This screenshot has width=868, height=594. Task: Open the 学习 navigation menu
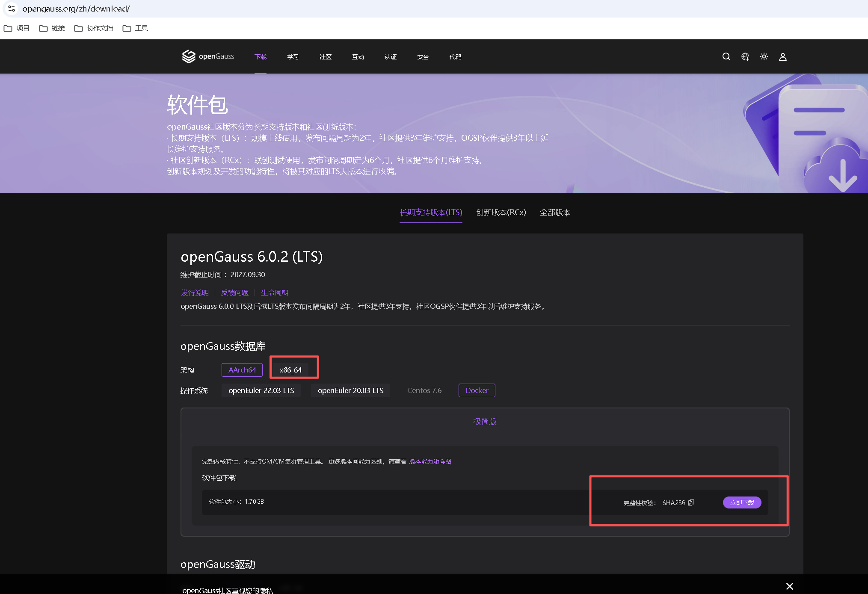(293, 57)
